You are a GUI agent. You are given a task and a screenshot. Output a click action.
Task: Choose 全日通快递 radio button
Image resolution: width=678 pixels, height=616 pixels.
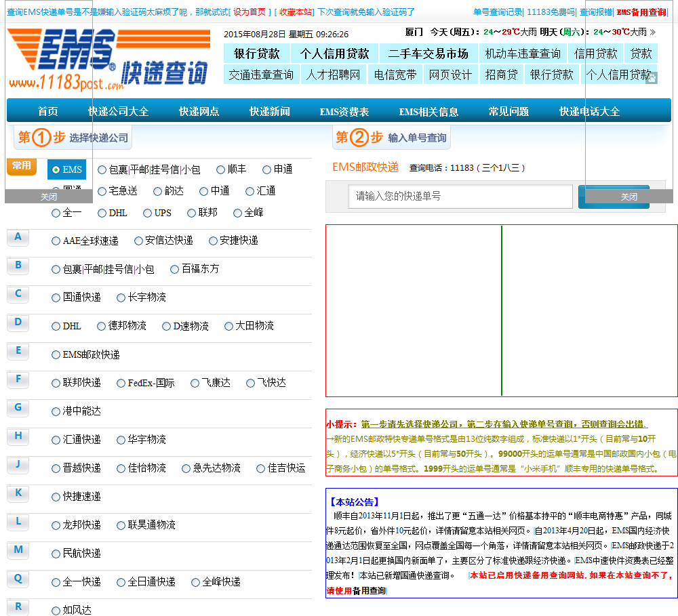121,583
